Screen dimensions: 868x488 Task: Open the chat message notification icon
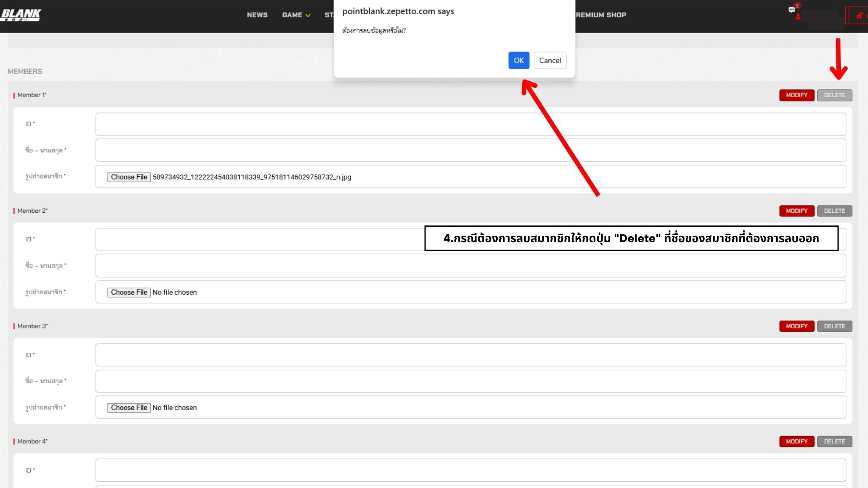pyautogui.click(x=792, y=9)
